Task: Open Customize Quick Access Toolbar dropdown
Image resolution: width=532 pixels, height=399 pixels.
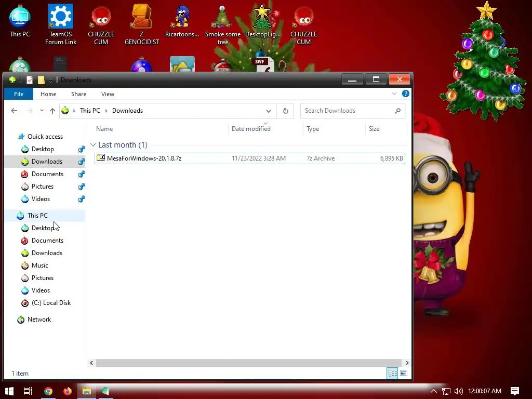Action: pos(50,80)
